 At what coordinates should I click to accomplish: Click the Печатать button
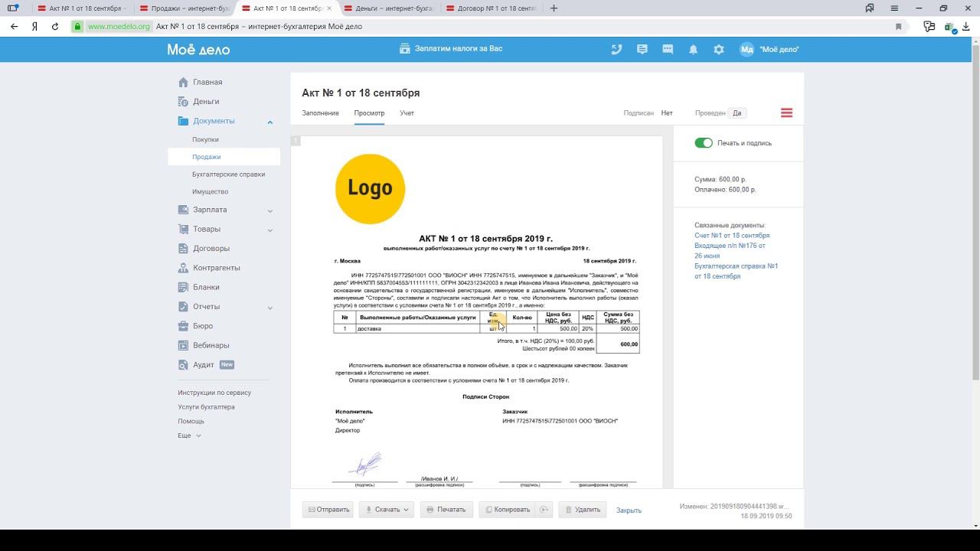pyautogui.click(x=446, y=510)
